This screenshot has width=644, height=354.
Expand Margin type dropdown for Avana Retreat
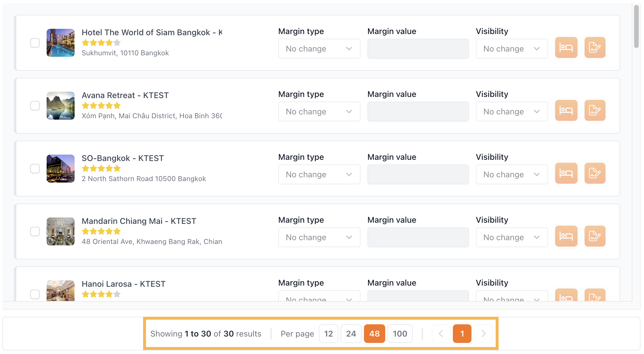point(319,111)
